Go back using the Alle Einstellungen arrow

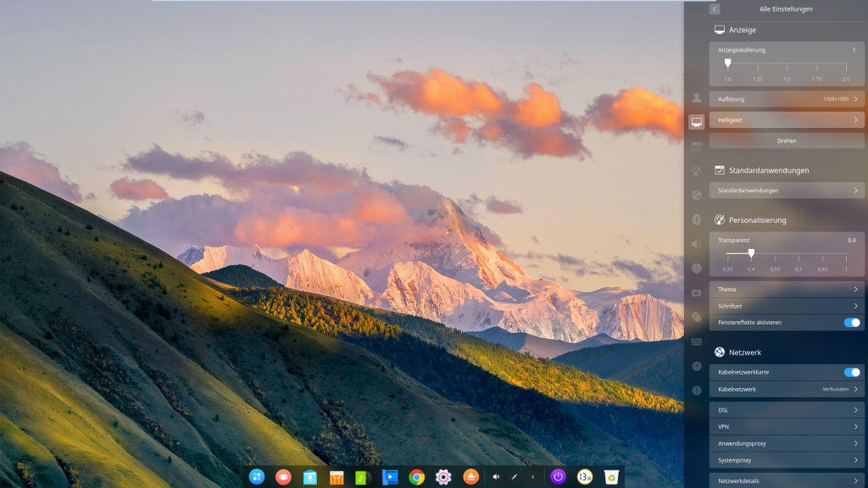(x=715, y=9)
